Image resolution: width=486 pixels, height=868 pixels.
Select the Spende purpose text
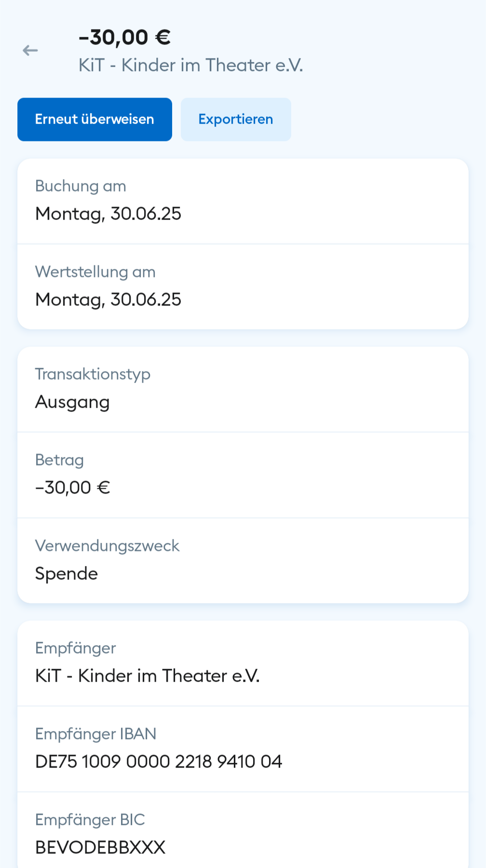click(67, 574)
